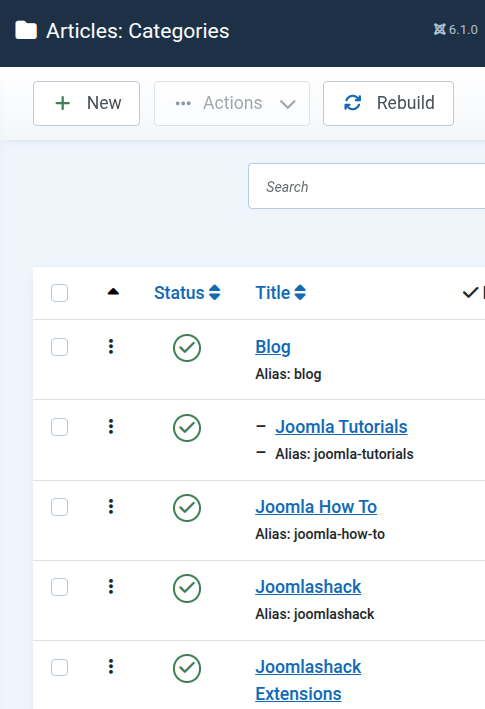
Task: Click the drag handle dots on Joomla How To row
Action: (x=111, y=506)
